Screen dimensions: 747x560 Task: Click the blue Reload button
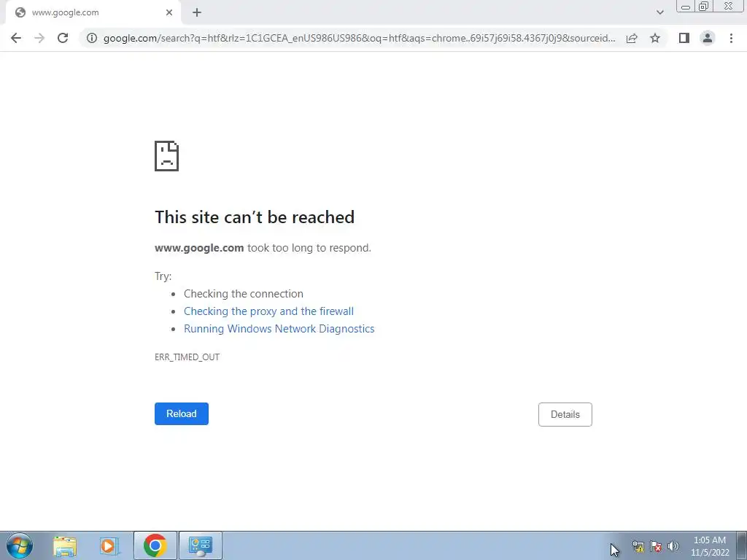pos(182,414)
